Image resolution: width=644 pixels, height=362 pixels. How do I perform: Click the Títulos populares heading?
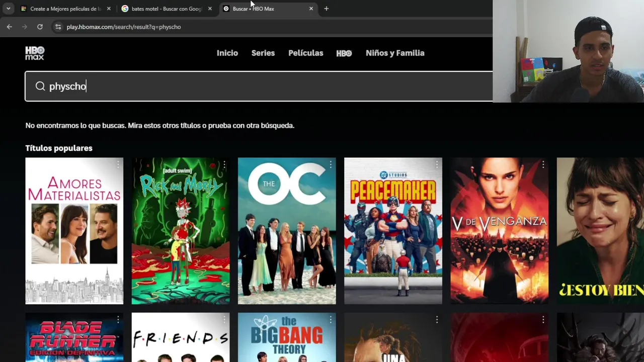point(59,148)
